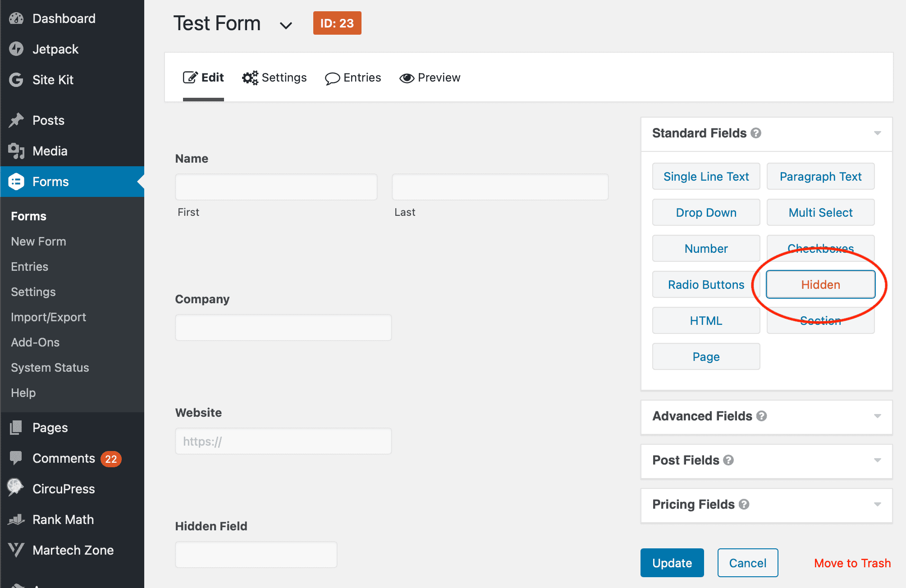Click the Post Fields help question icon
Viewport: 906px width, 588px height.
coord(728,460)
